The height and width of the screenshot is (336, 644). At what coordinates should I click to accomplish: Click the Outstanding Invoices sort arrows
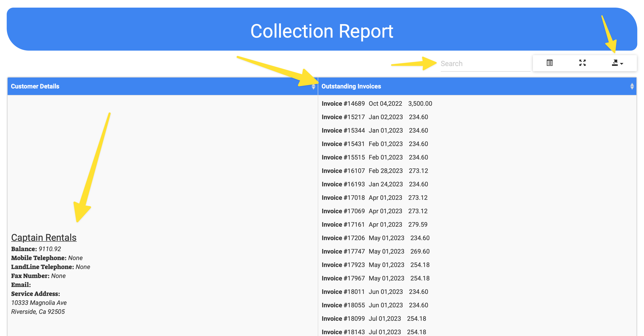(632, 86)
